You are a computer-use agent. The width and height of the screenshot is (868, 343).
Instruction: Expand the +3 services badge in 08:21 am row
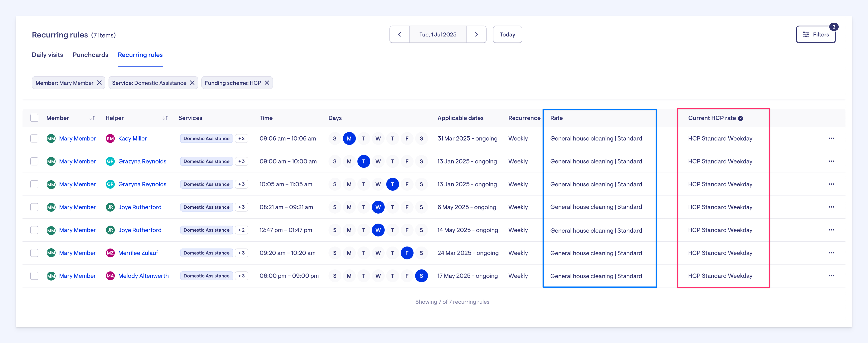(x=242, y=207)
